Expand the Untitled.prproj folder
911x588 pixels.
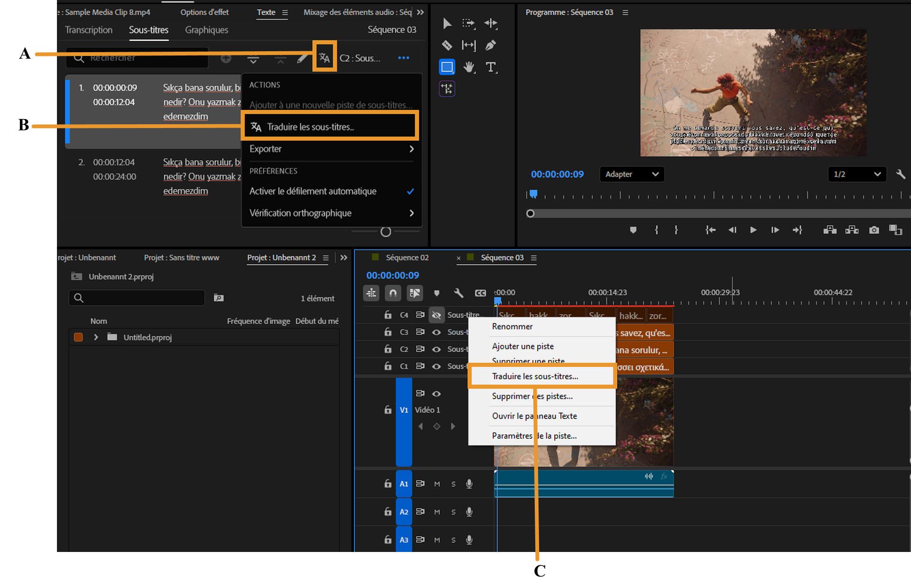coord(96,337)
